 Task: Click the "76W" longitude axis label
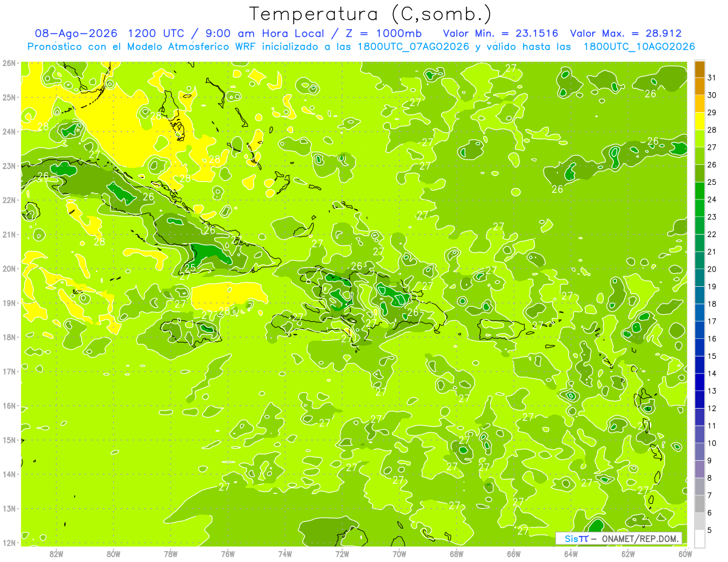click(x=228, y=554)
